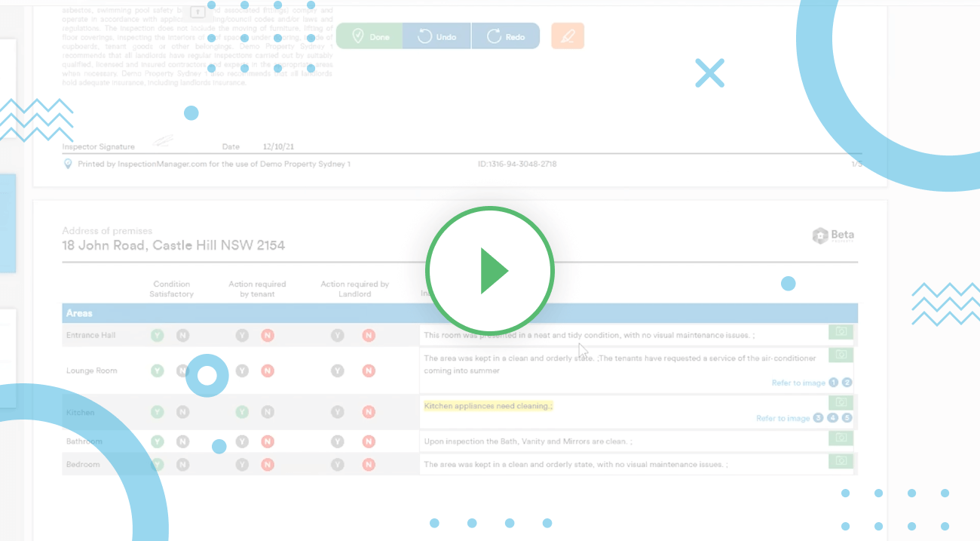Select Kitchen action required by tenant Y
980x541 pixels.
(242, 412)
